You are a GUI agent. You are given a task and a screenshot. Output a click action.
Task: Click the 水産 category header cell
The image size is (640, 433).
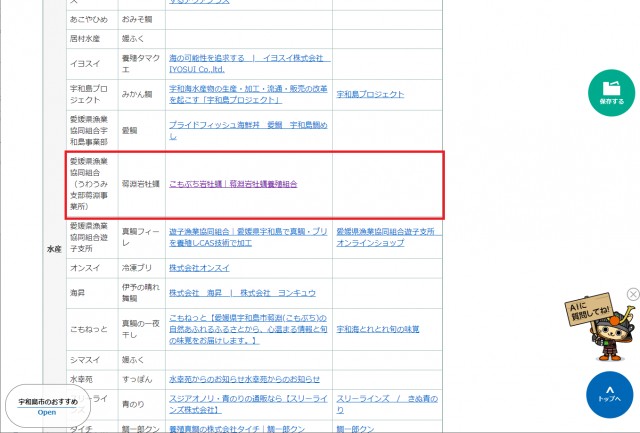point(54,249)
